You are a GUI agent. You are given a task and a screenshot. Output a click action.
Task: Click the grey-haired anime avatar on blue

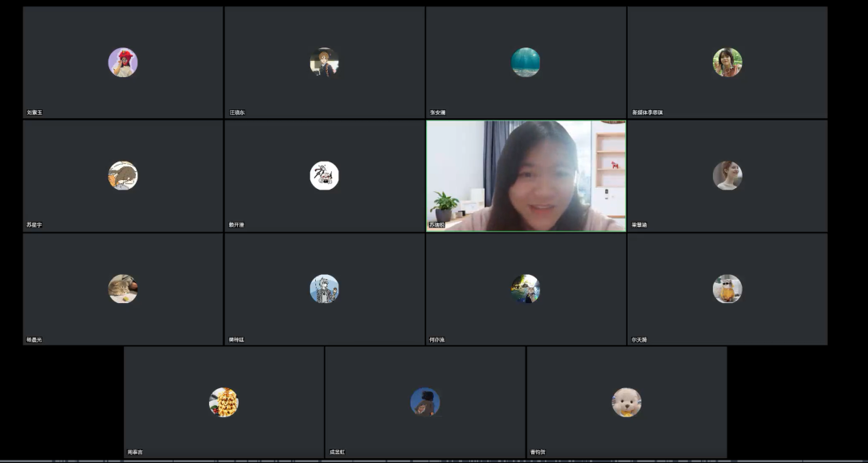click(x=325, y=289)
